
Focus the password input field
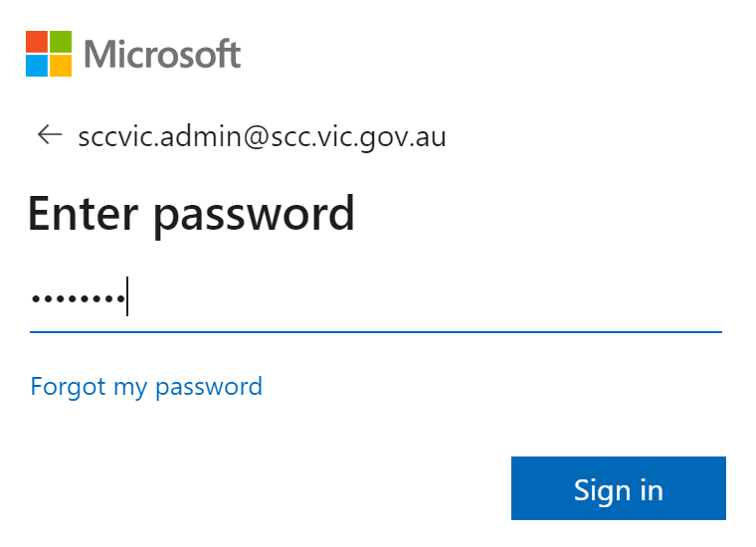(376, 298)
